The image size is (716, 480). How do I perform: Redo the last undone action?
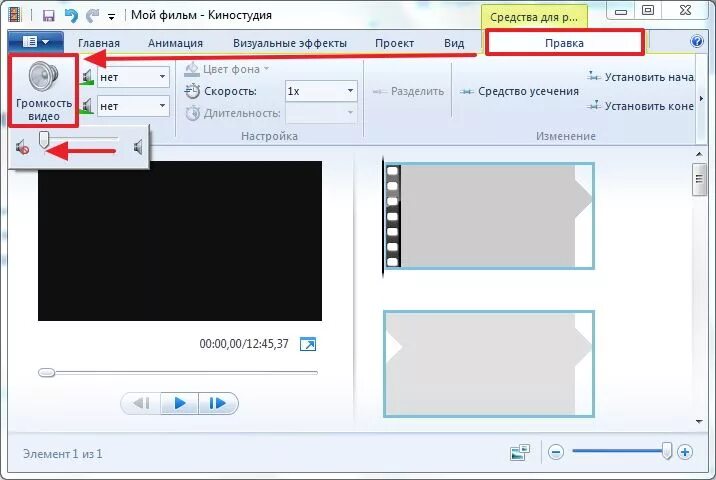point(93,15)
